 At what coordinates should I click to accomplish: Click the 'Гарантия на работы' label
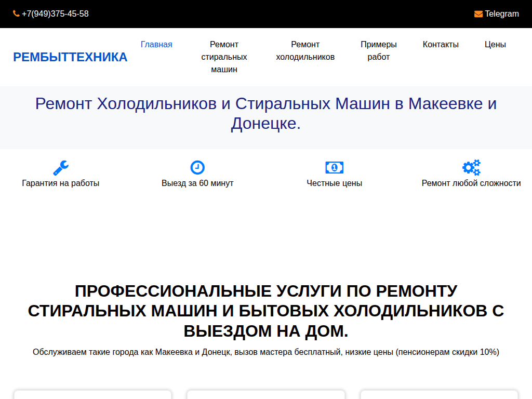(x=60, y=183)
